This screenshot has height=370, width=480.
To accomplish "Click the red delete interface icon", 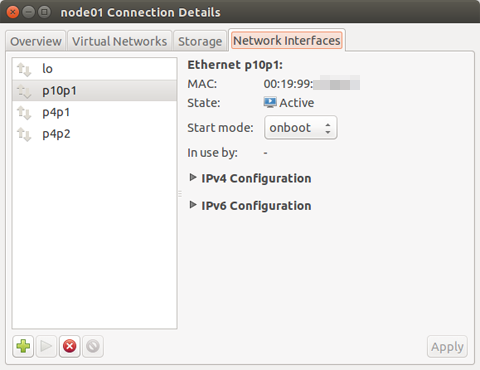I will 70,346.
